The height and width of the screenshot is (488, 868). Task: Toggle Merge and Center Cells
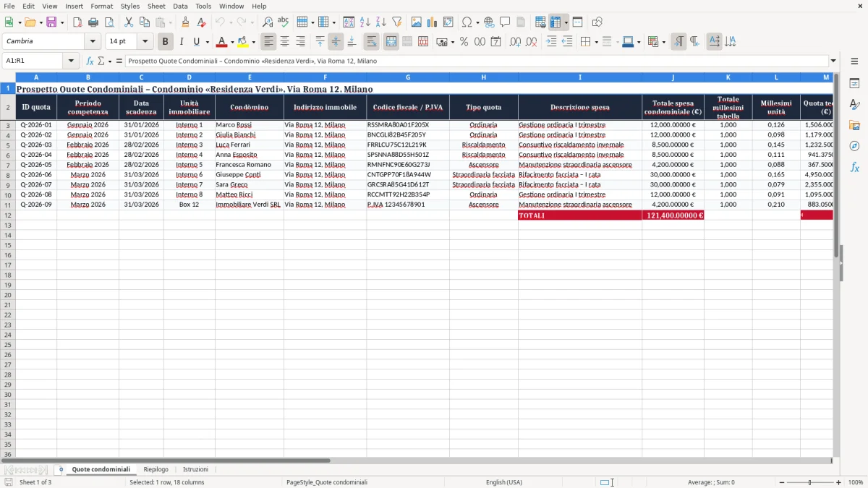(391, 42)
